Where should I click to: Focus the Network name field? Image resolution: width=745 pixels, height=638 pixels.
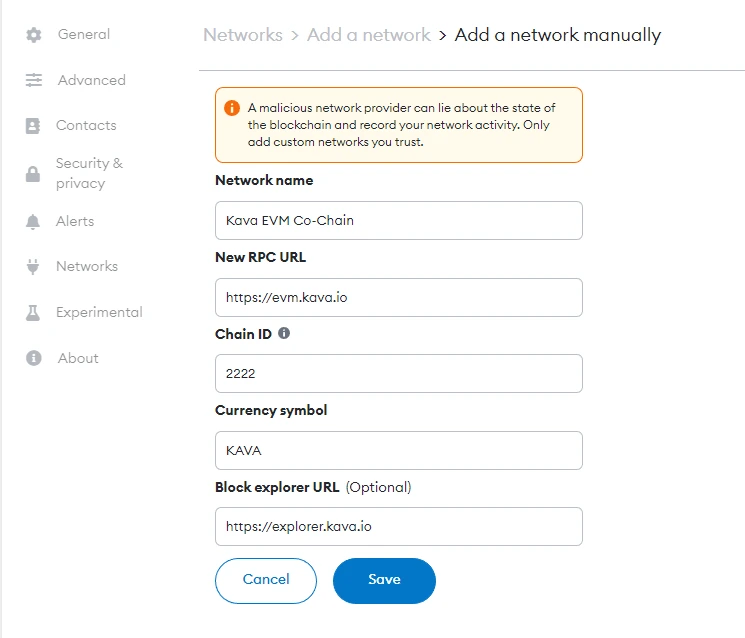[399, 220]
